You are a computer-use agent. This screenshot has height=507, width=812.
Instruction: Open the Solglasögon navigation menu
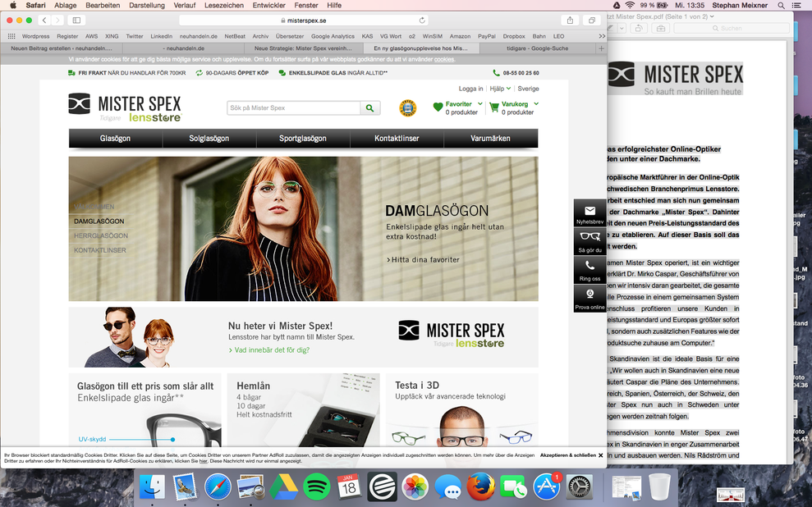tap(209, 138)
